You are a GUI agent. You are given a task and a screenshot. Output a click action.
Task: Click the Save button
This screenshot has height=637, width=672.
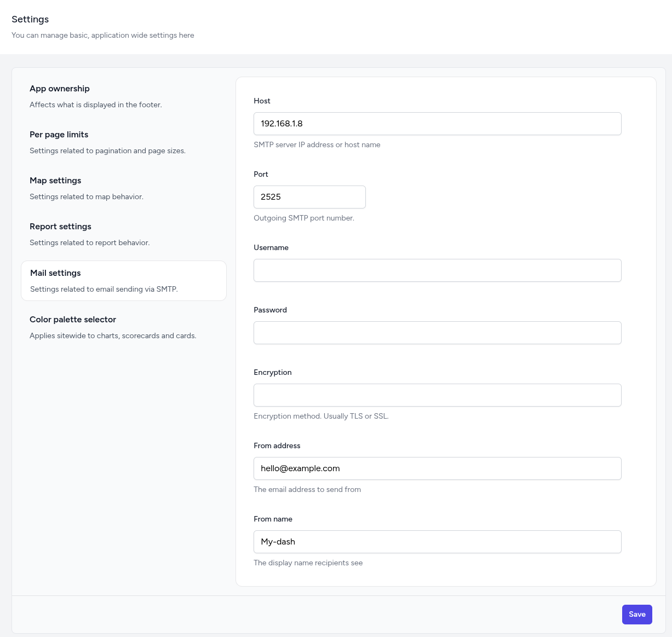pyautogui.click(x=636, y=615)
